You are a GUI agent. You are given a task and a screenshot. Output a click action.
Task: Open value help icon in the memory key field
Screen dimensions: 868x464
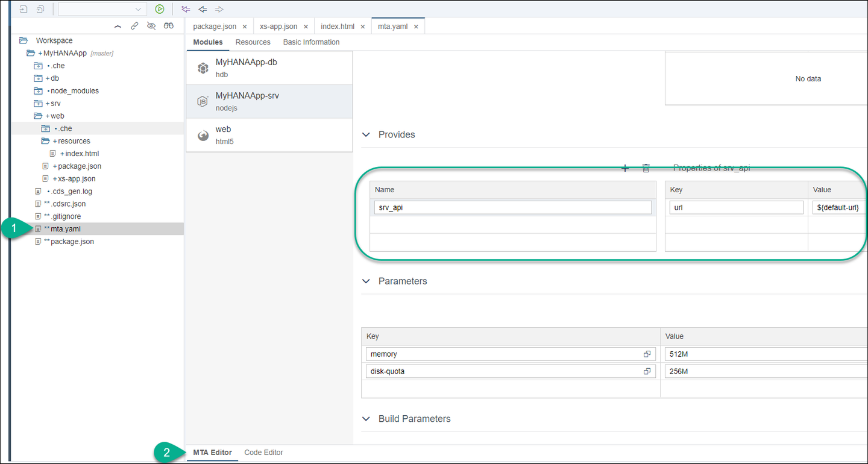(647, 354)
